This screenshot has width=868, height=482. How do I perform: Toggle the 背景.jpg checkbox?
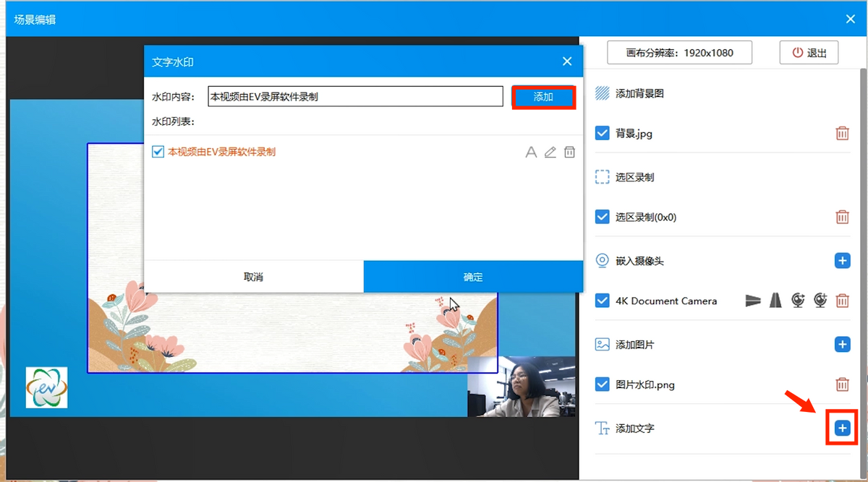tap(602, 133)
